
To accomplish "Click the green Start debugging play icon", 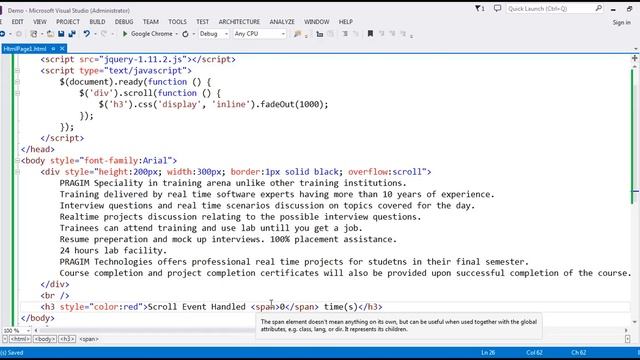I will (125, 34).
